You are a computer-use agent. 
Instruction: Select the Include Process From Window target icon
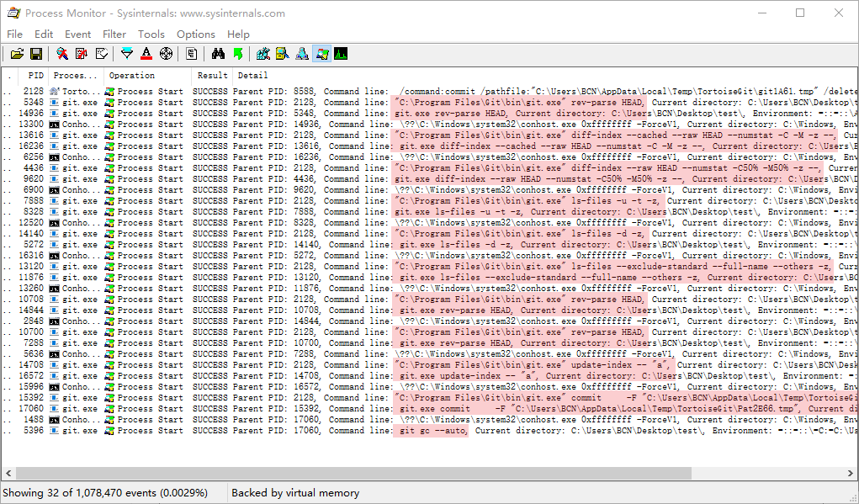166,54
